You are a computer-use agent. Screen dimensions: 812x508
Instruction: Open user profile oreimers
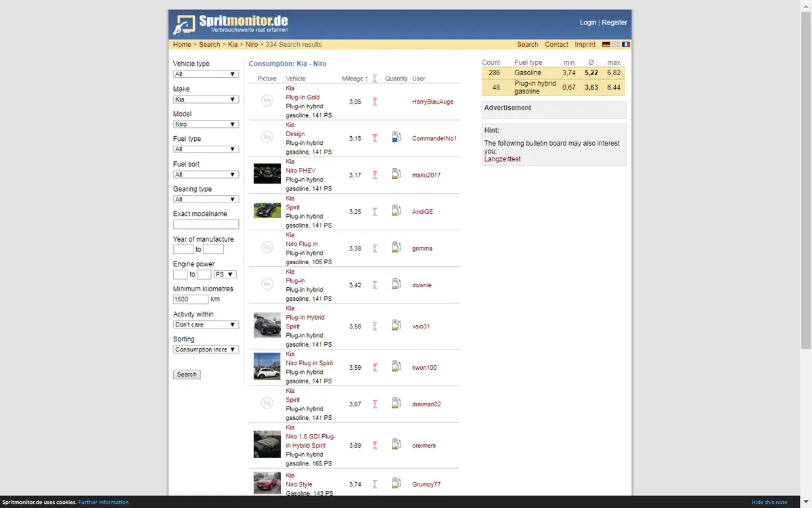424,445
